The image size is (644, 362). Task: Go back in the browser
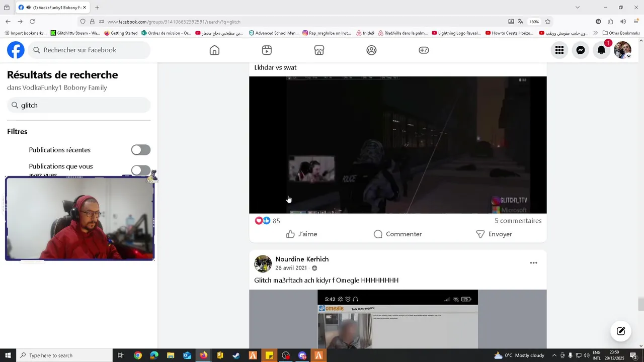tap(8, 22)
